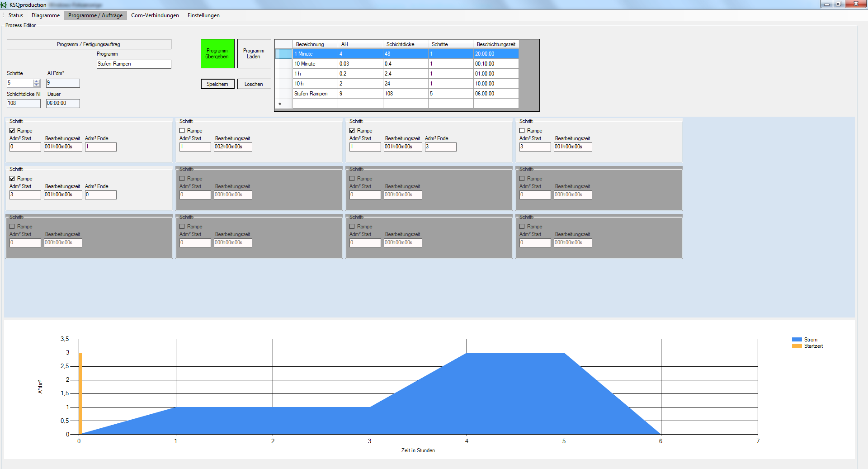This screenshot has height=469, width=868.
Task: Click Adm² Start field containing 0 in first step
Action: coord(25,147)
